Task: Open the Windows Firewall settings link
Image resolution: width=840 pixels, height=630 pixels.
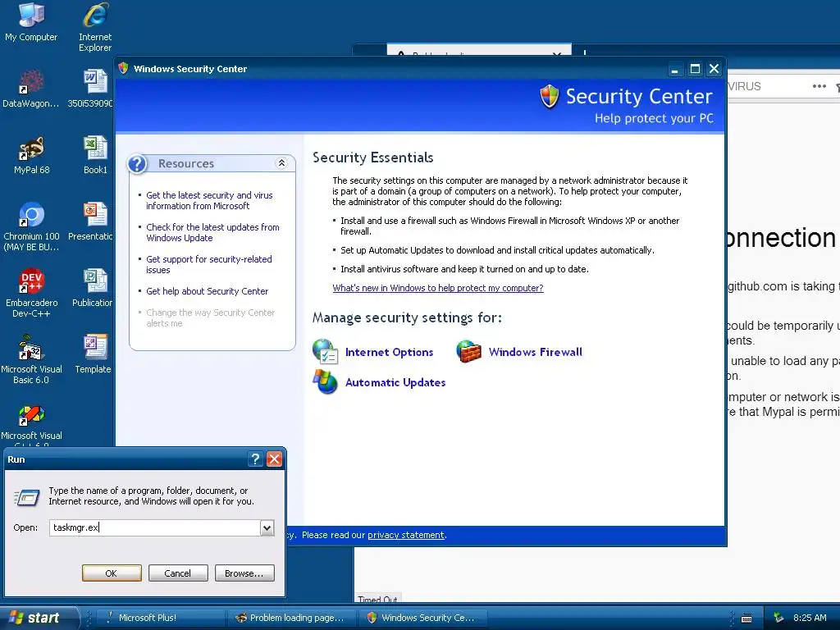Action: click(x=535, y=352)
